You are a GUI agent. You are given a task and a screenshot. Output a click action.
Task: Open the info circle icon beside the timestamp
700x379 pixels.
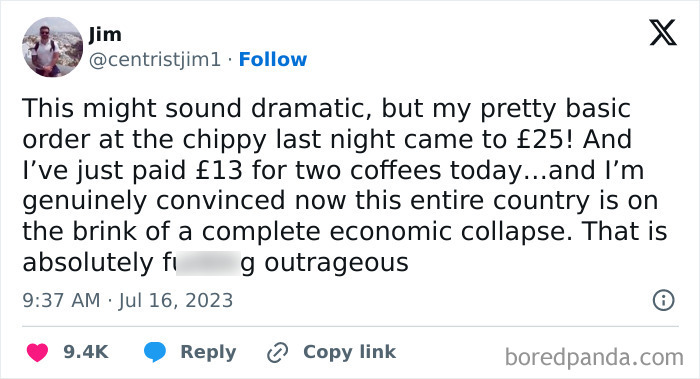(x=663, y=300)
